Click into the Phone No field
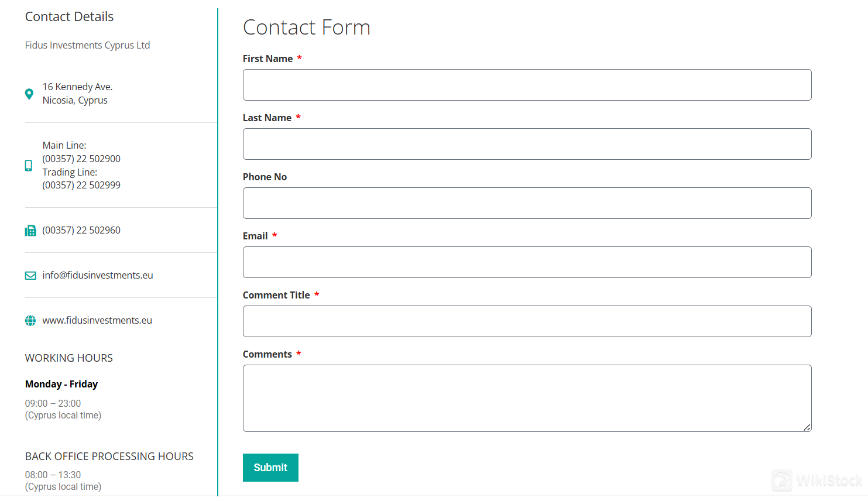Image resolution: width=868 pixels, height=501 pixels. pyautogui.click(x=527, y=203)
